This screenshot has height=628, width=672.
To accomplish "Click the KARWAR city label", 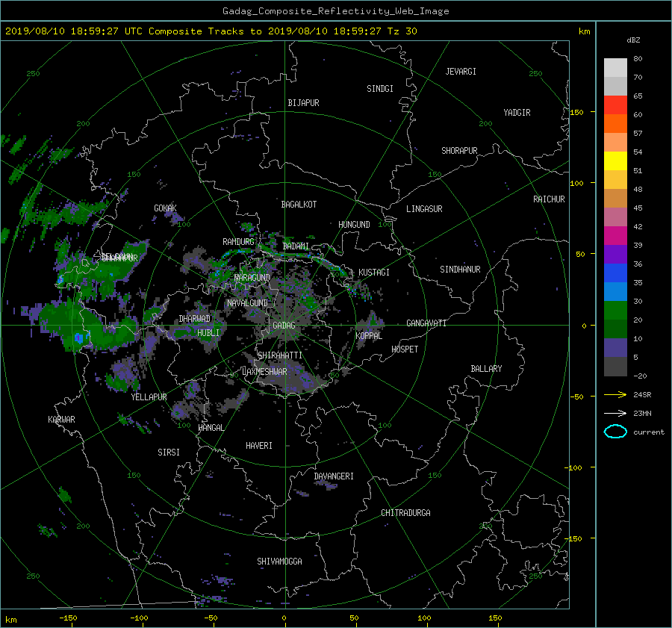I will 61,420.
